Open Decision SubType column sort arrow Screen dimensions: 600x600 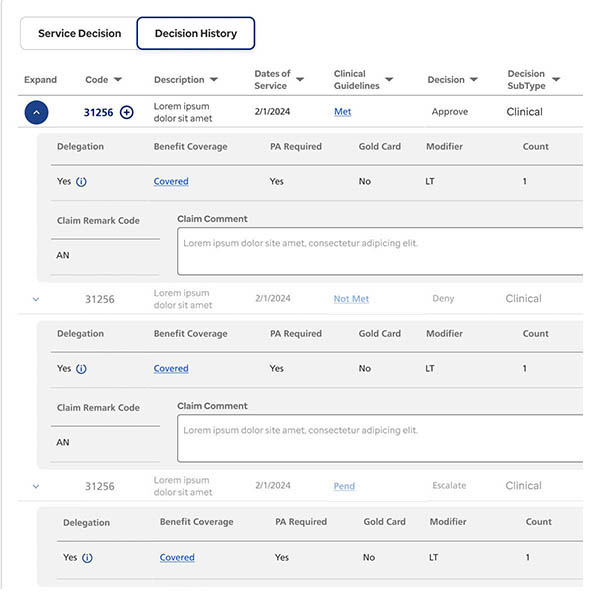coord(556,80)
